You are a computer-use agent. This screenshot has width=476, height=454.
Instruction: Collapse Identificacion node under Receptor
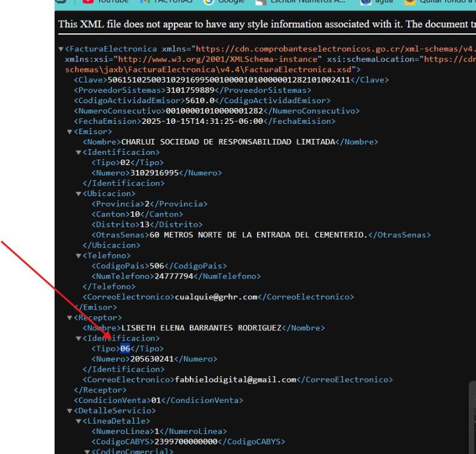78,338
